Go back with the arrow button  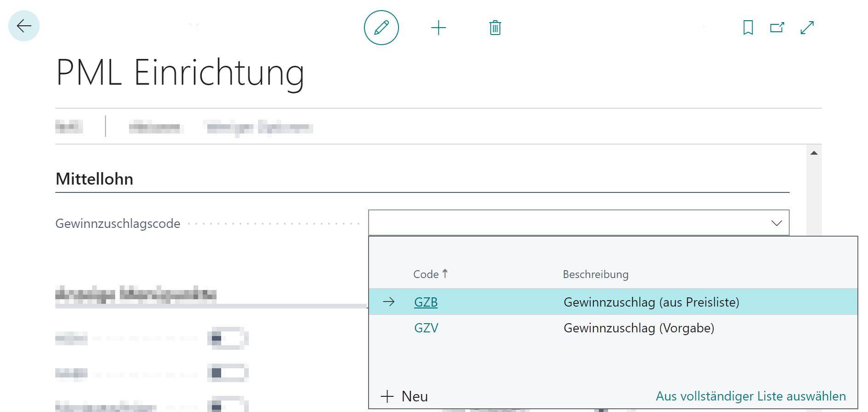pyautogui.click(x=24, y=26)
